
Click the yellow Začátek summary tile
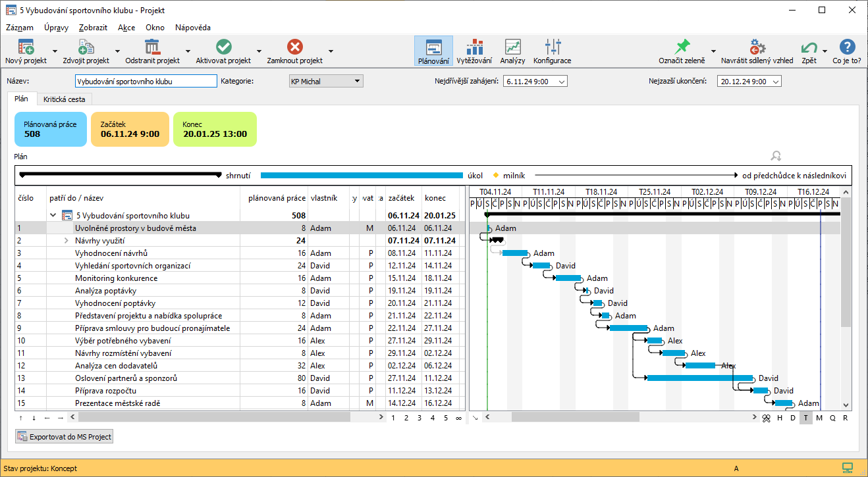pyautogui.click(x=130, y=129)
